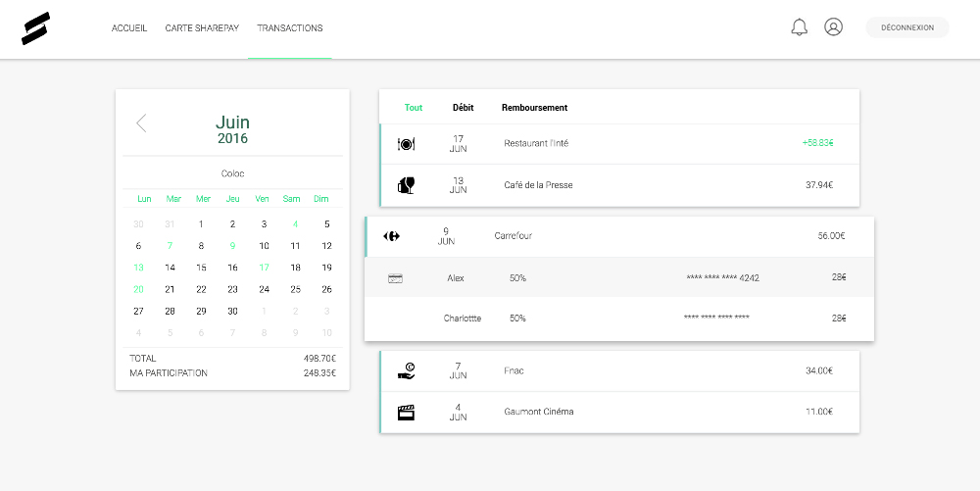
Task: Collapse the Carrefour transaction
Action: tap(619, 236)
